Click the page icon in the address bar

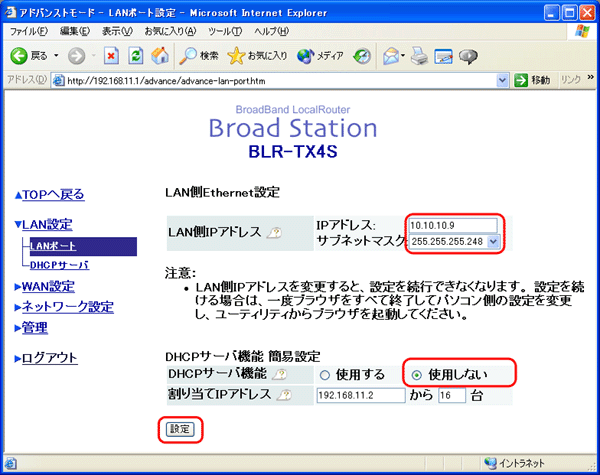[x=58, y=81]
